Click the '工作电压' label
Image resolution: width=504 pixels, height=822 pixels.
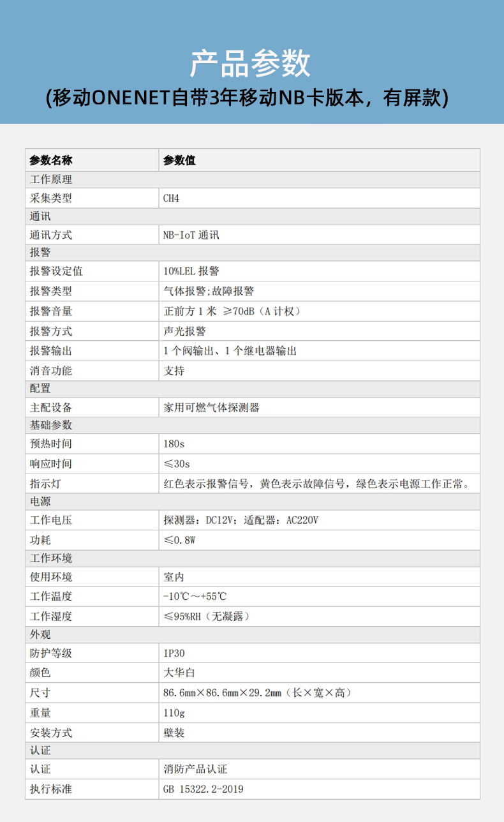(51, 520)
